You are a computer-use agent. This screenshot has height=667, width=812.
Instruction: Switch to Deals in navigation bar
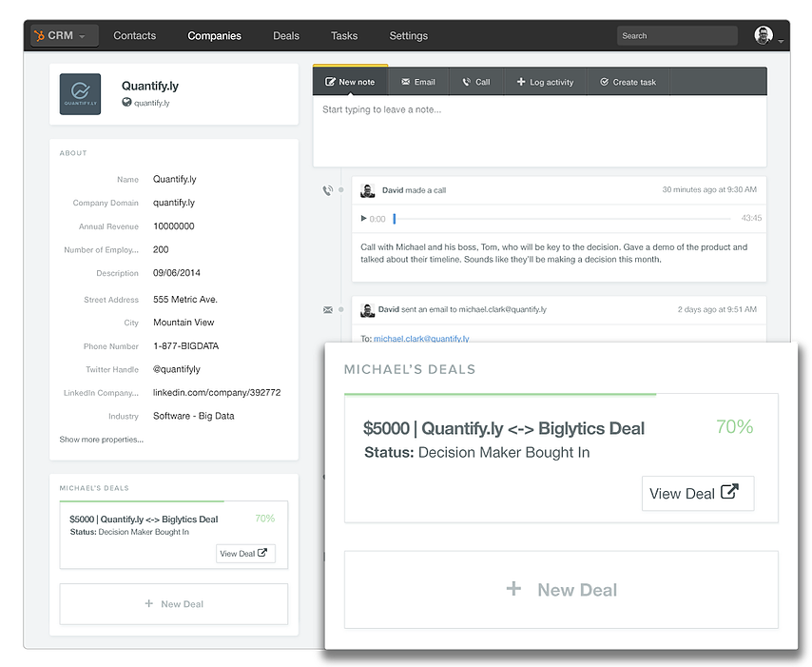pos(286,36)
